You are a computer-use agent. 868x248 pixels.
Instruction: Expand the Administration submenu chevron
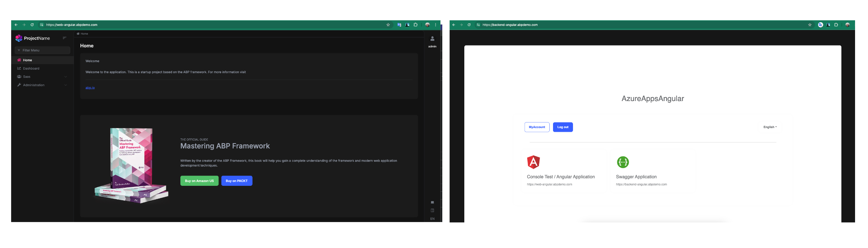[x=65, y=85]
